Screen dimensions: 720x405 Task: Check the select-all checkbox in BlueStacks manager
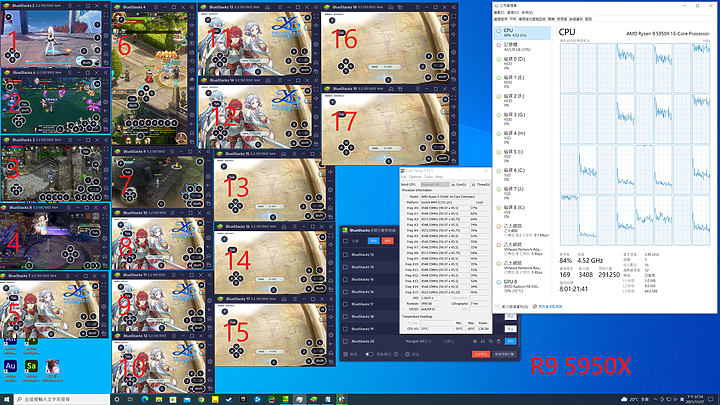tap(345, 241)
